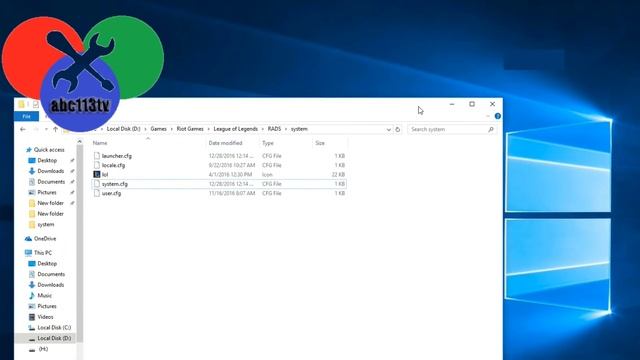
Task: Click launcher.cfg file icon
Action: (x=97, y=156)
